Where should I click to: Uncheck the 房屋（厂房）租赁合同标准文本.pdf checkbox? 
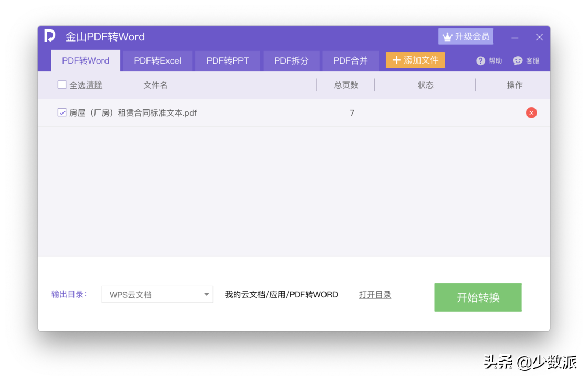coord(62,112)
